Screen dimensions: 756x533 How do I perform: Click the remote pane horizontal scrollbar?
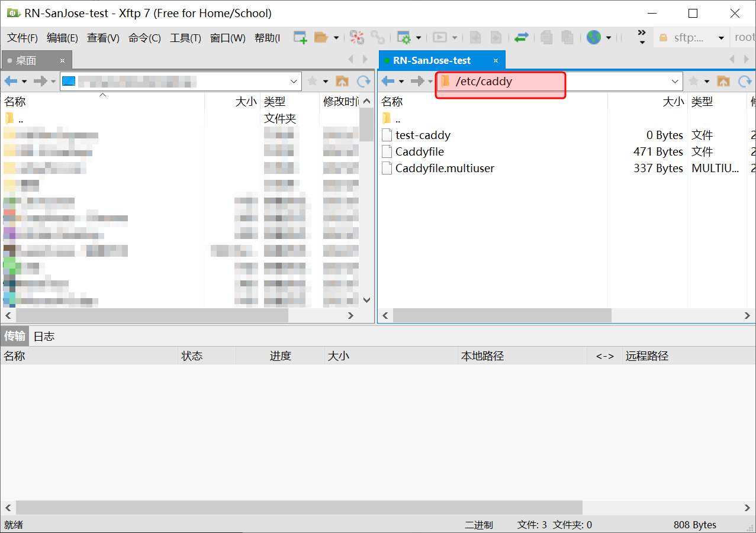[x=502, y=315]
